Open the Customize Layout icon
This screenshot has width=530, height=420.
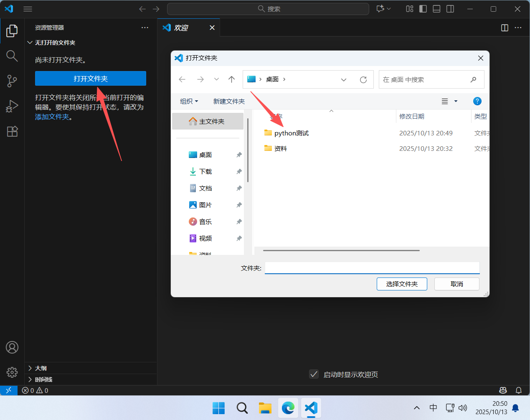[x=410, y=9]
